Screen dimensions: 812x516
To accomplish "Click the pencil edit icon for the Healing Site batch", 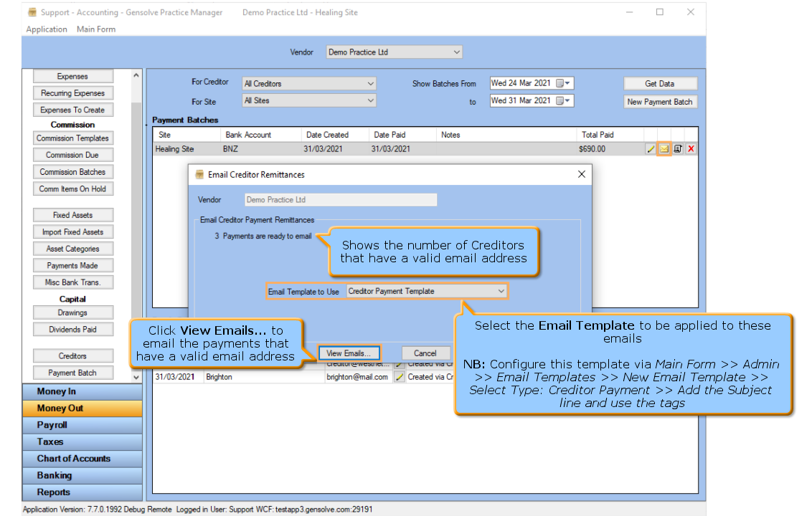I will click(651, 149).
